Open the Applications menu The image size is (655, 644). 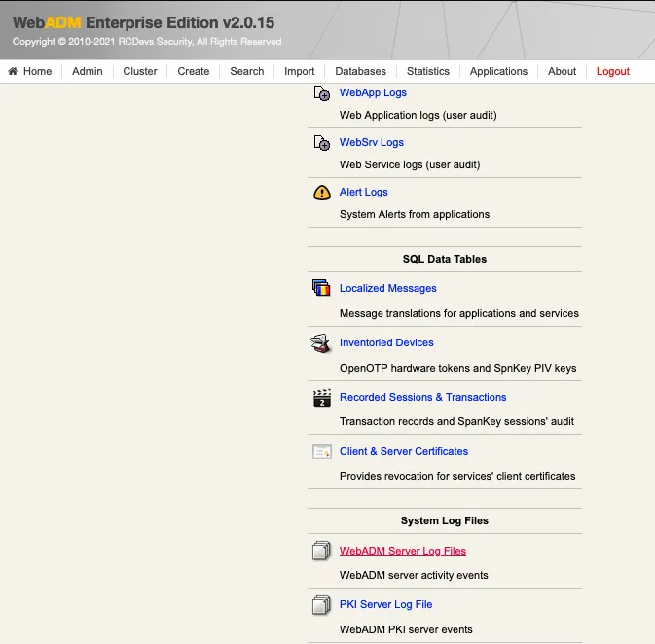point(498,71)
